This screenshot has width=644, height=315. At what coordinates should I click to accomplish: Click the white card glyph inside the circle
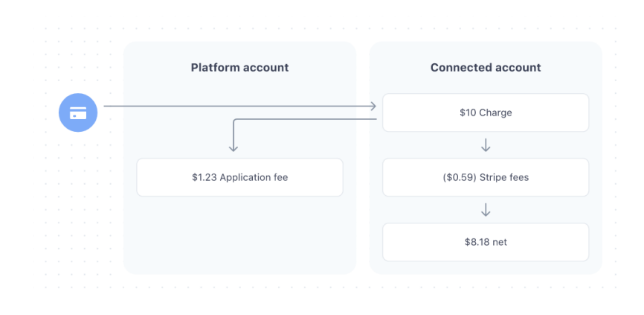(x=78, y=113)
